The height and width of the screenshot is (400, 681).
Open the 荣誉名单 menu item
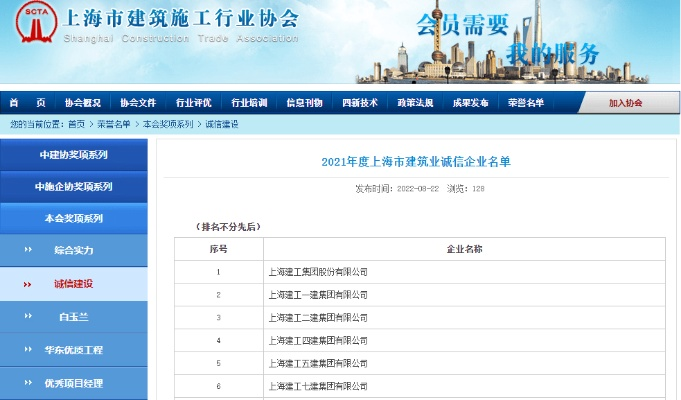526,103
